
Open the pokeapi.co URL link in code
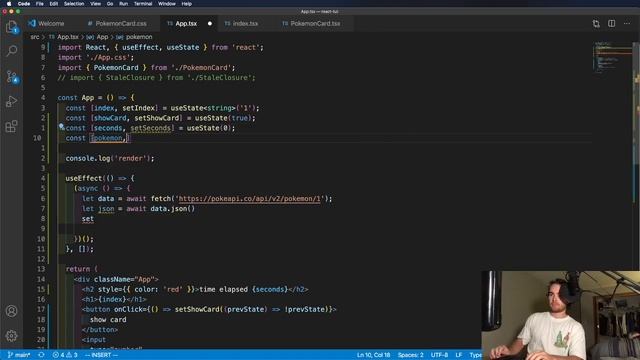pos(249,199)
